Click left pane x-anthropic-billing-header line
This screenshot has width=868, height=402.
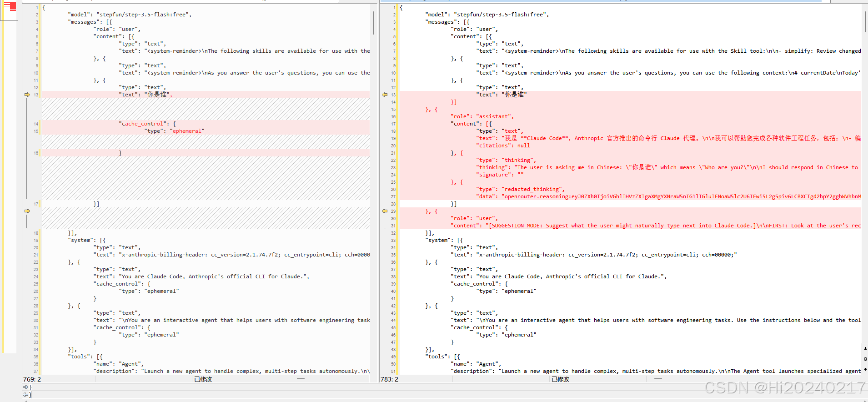click(x=244, y=255)
